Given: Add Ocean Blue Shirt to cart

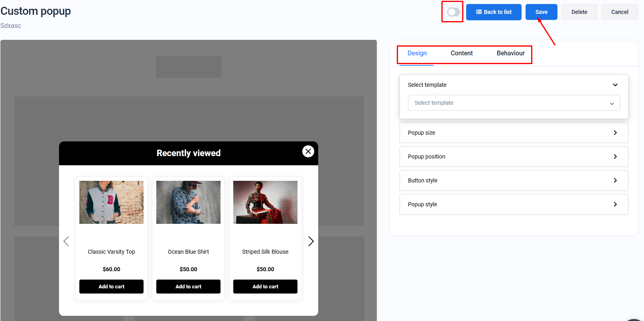Looking at the screenshot, I should coord(188,286).
